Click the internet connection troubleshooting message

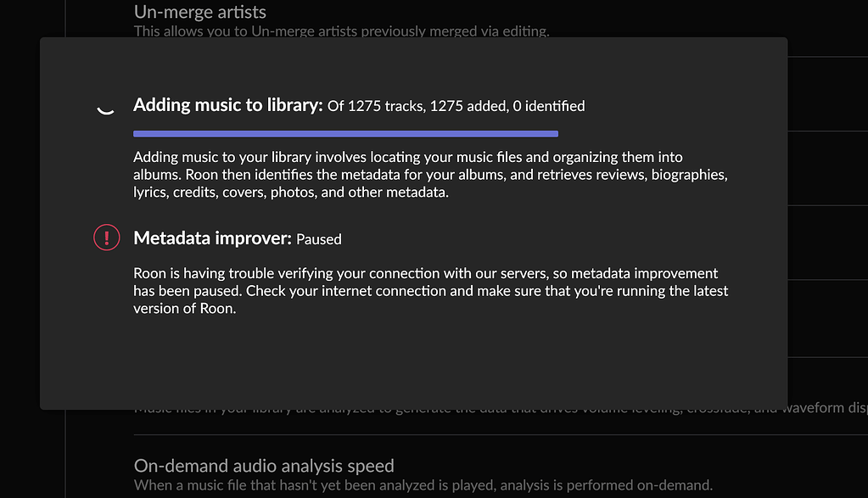(424, 289)
